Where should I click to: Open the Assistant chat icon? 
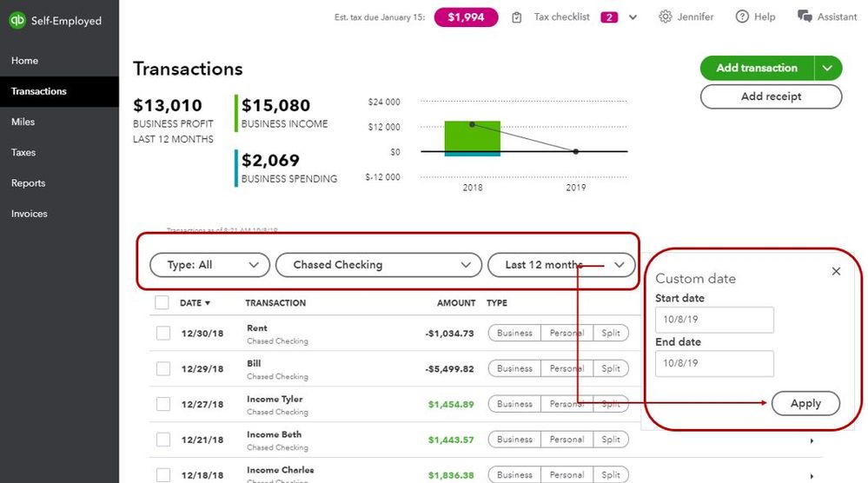(805, 17)
